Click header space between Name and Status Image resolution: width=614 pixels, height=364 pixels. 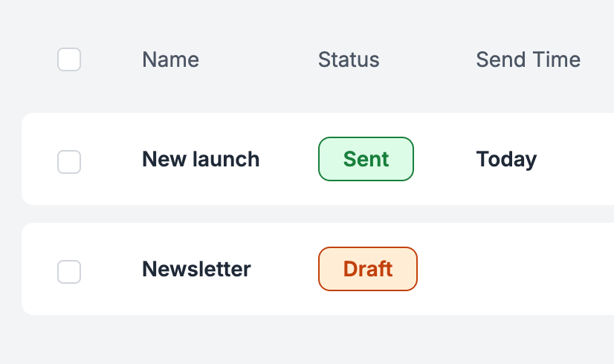[x=259, y=59]
